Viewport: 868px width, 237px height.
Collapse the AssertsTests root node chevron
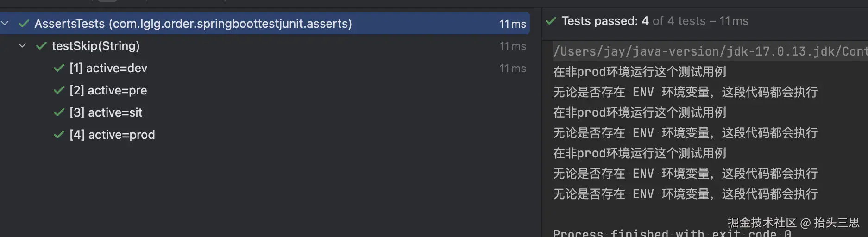coord(5,23)
